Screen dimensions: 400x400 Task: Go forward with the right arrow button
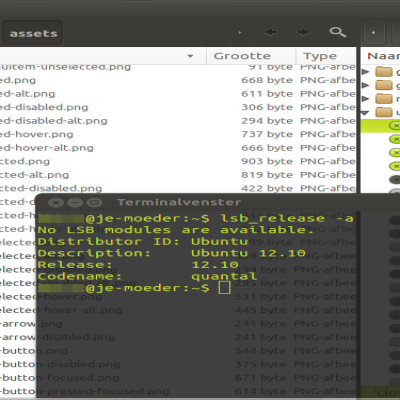click(303, 32)
